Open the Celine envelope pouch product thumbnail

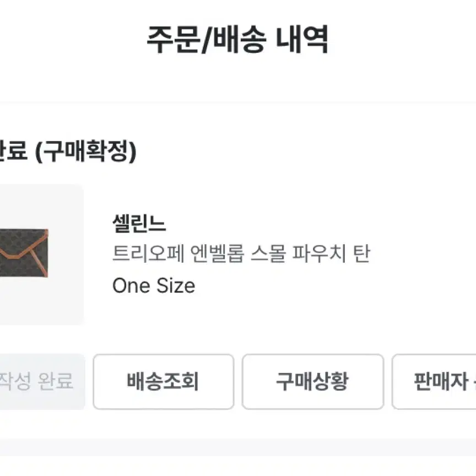(x=41, y=255)
